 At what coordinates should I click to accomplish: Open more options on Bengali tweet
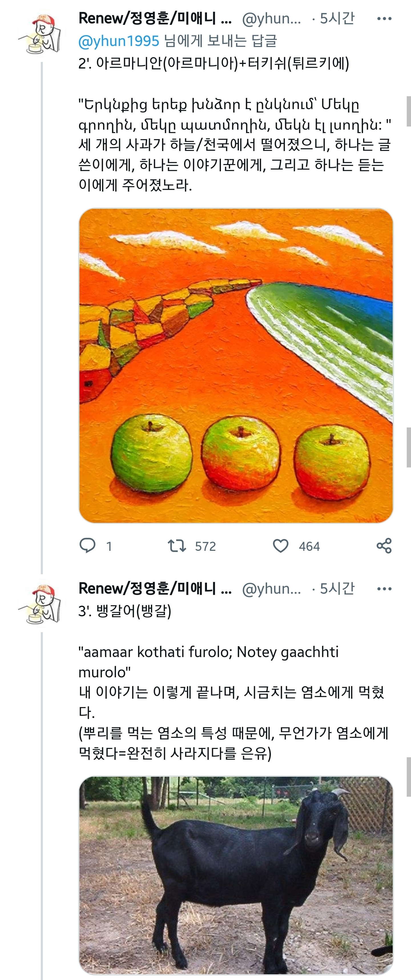click(x=384, y=589)
